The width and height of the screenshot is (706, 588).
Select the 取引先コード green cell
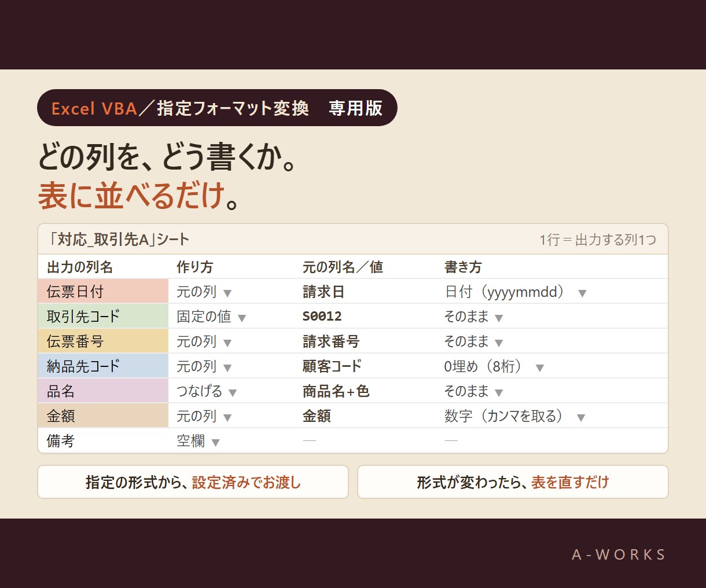click(x=103, y=317)
